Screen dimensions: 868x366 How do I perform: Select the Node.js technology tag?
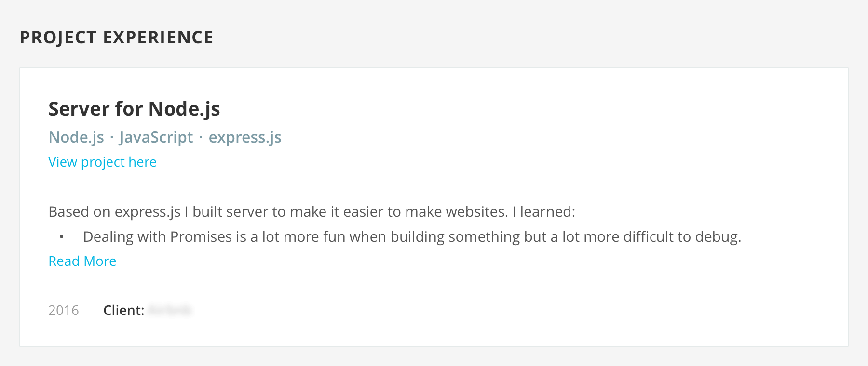tap(76, 138)
